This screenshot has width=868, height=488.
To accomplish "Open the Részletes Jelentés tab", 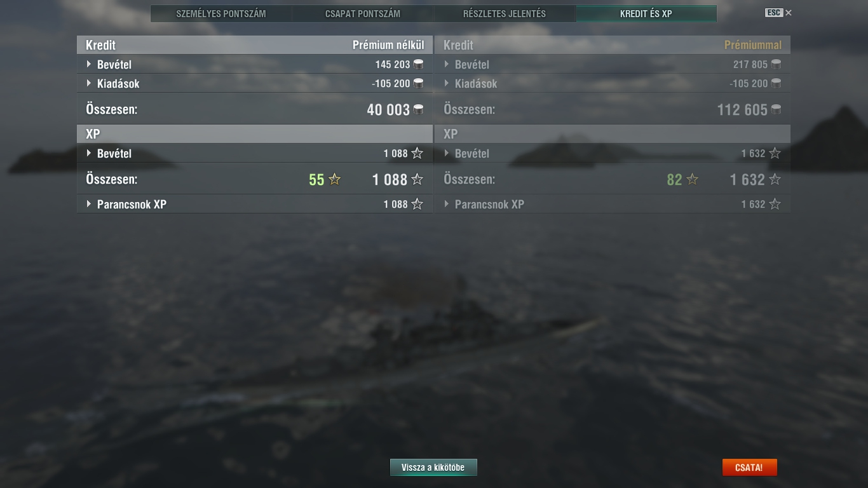I will pyautogui.click(x=505, y=13).
